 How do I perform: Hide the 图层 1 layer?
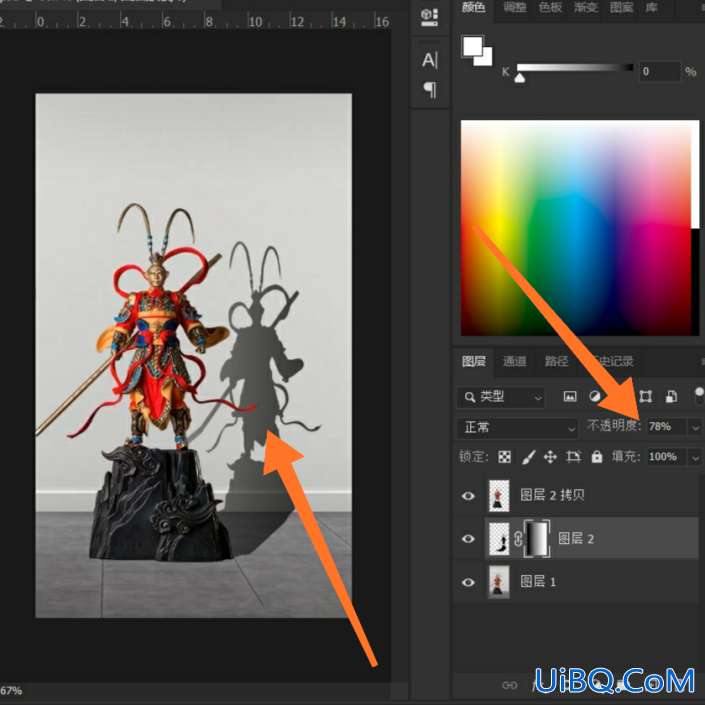point(468,582)
